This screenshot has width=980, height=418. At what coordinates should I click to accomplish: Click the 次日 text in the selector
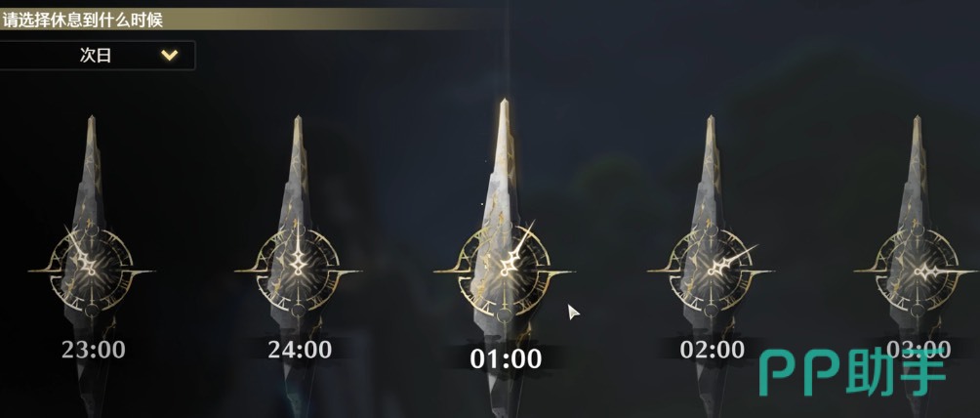coord(96,55)
